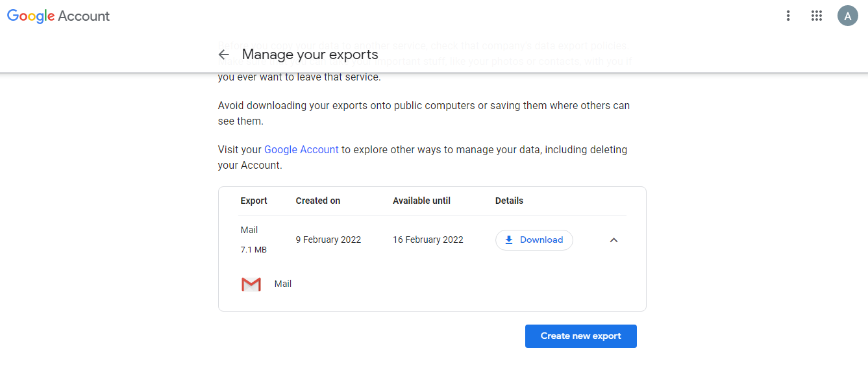The height and width of the screenshot is (383, 868).
Task: Click the Details column header
Action: tap(509, 201)
